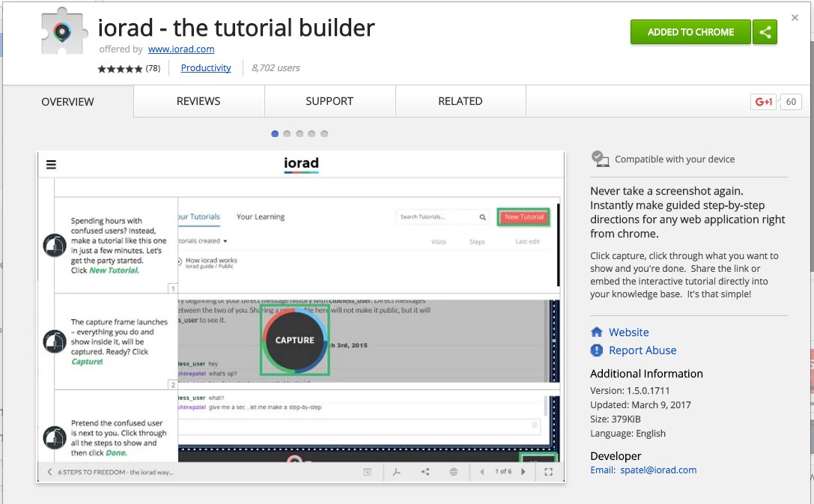814x504 pixels.
Task: Select the first carousel dot
Action: [275, 134]
